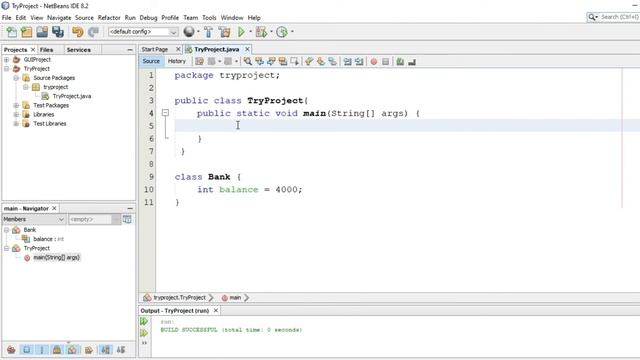Open Profile Project dropdown arrow
The height and width of the screenshot is (360, 640).
point(292,32)
